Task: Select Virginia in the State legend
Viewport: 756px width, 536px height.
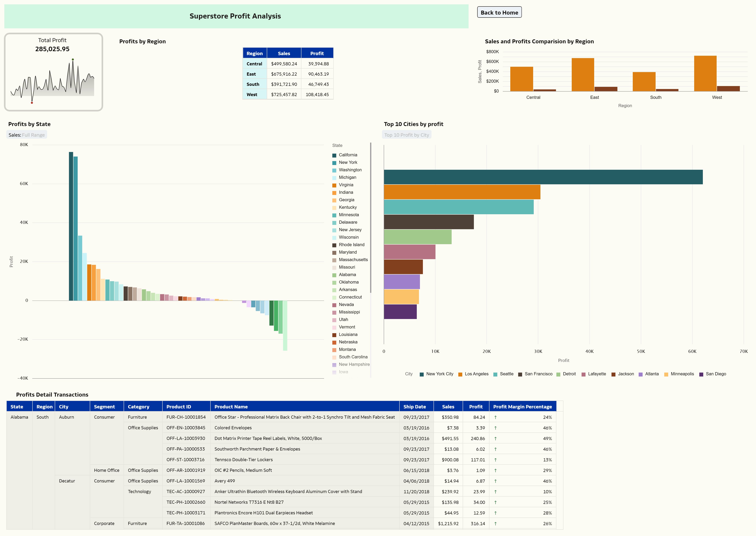Action: point(346,185)
